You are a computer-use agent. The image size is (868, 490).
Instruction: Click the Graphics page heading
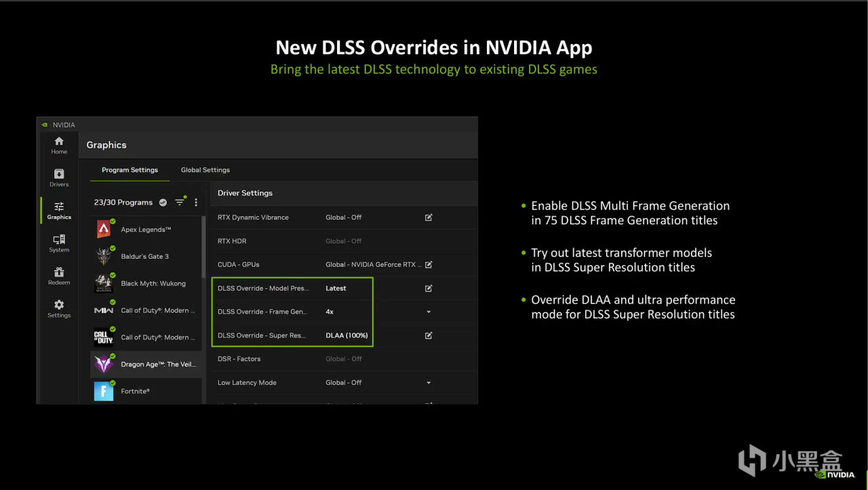pyautogui.click(x=106, y=145)
